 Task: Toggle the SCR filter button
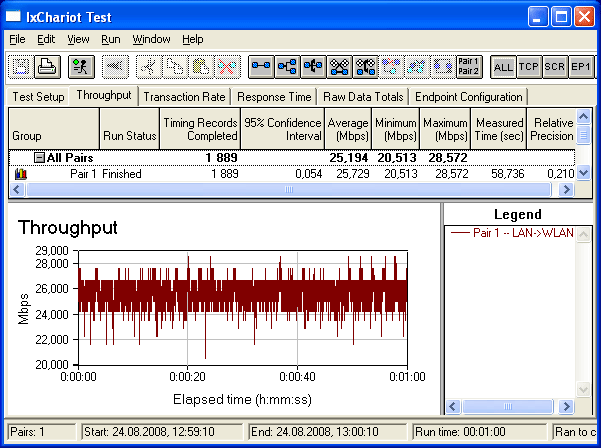coord(555,67)
